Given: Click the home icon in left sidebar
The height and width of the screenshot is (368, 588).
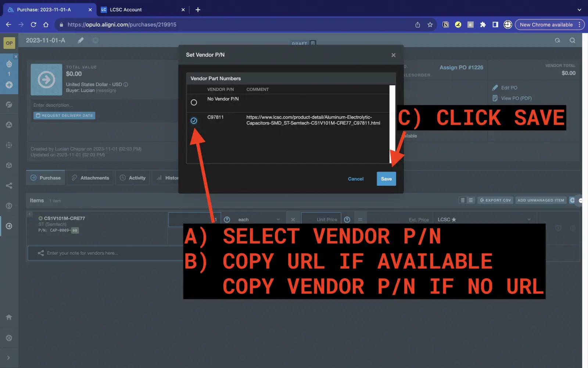Looking at the screenshot, I should 9,317.
